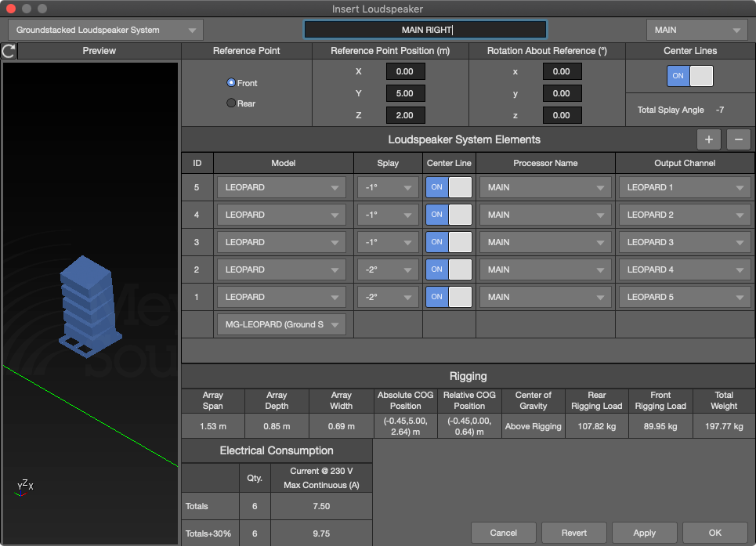The image size is (756, 546).
Task: Open Processor Name dropdown for element ID 3
Action: coord(545,242)
